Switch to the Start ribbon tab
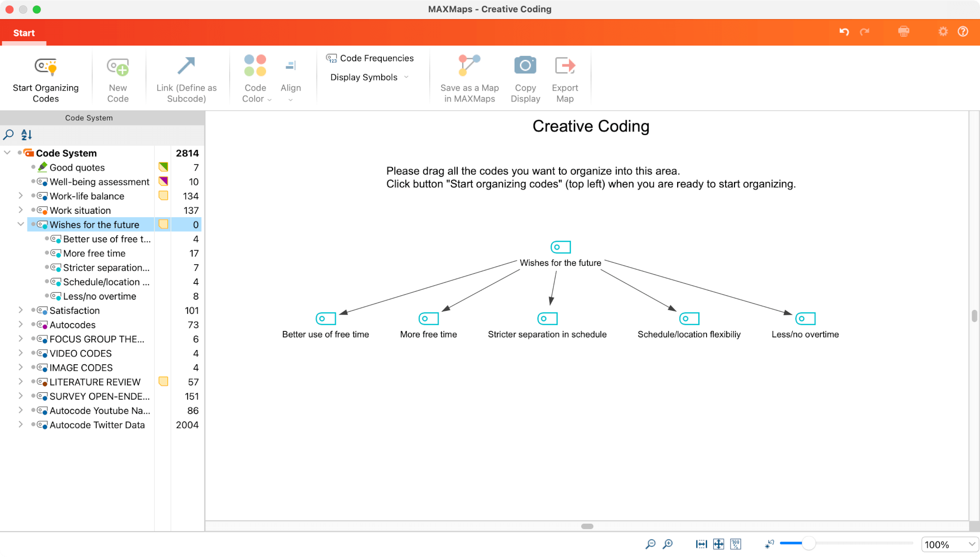The height and width of the screenshot is (557, 980). [24, 33]
